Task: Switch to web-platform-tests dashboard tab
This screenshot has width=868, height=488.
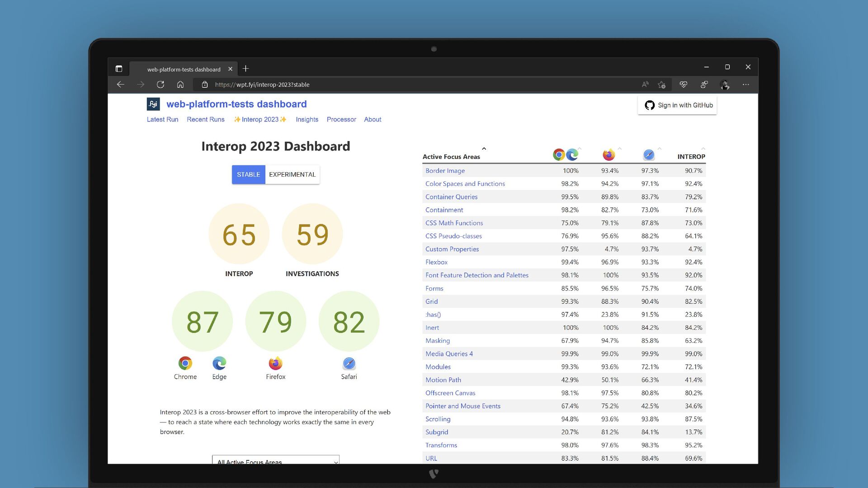Action: [x=184, y=69]
